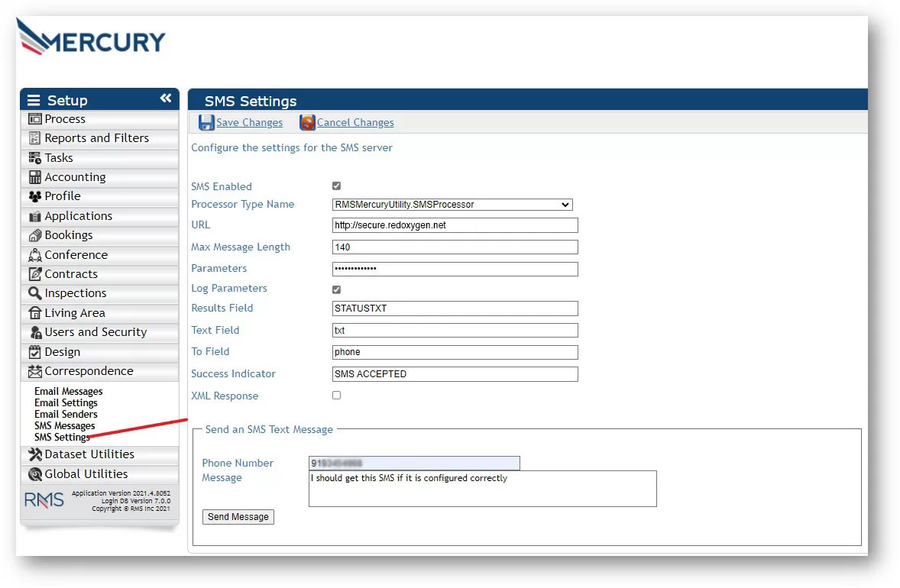Open the Process menu item
This screenshot has height=588, width=900.
pos(100,119)
